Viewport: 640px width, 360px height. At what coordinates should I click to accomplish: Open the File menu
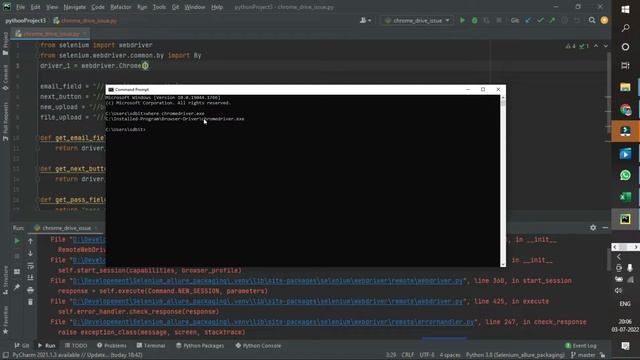pyautogui.click(x=20, y=7)
